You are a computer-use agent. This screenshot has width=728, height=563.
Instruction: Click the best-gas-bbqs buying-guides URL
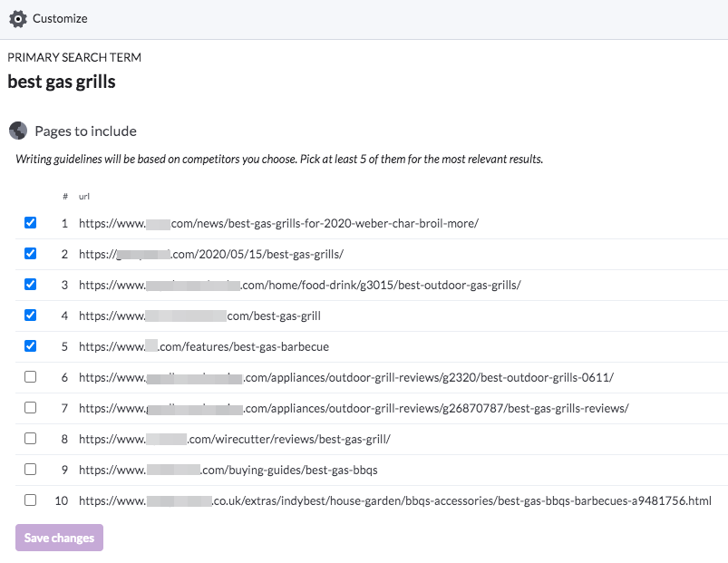click(x=228, y=470)
